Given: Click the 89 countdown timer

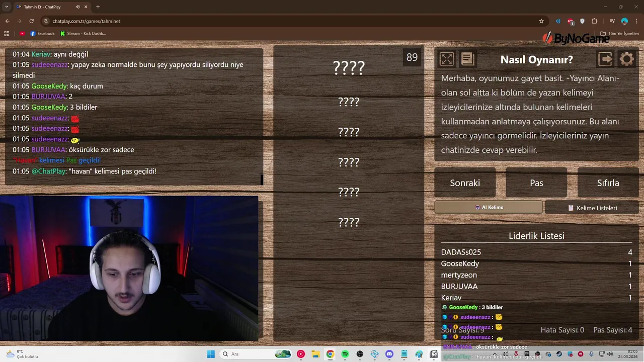Looking at the screenshot, I should pyautogui.click(x=412, y=57).
